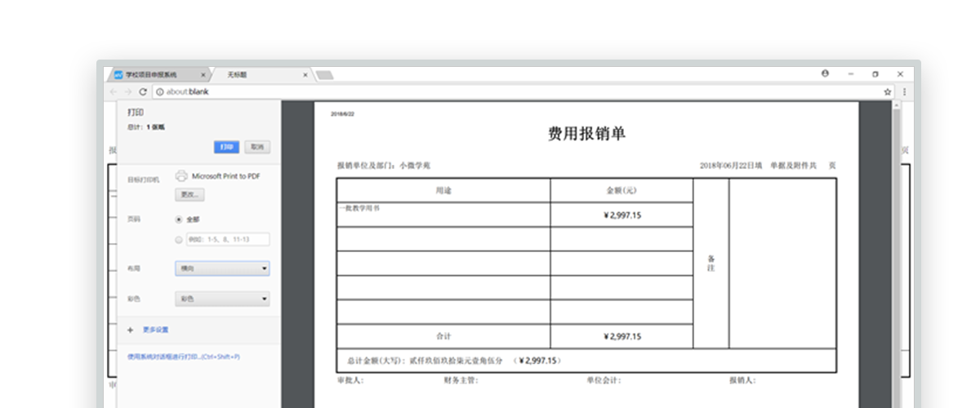Click the 取消 cancel button
980x408 pixels.
click(x=257, y=147)
